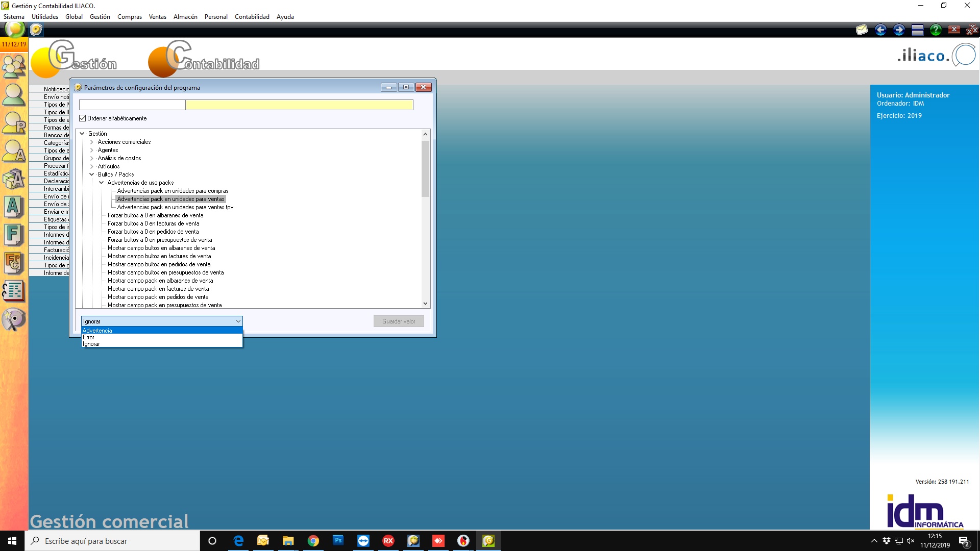Open the Ventas menu
Screen dimensions: 980x551
pos(158,17)
